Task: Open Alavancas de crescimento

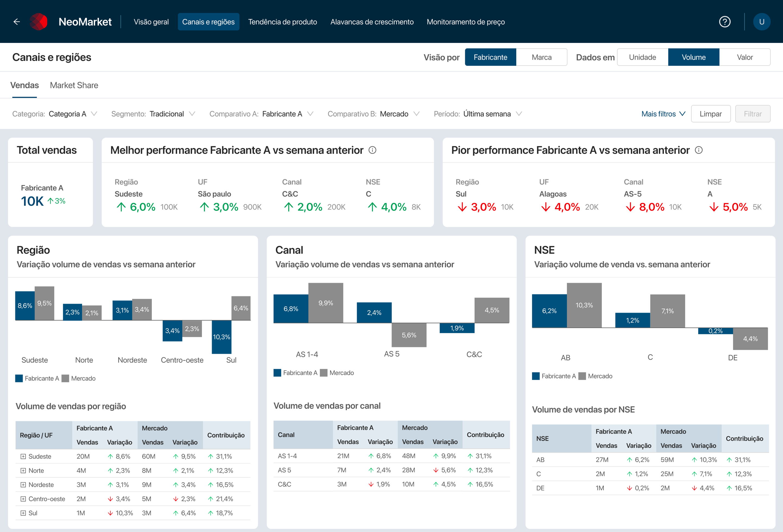Action: (372, 22)
